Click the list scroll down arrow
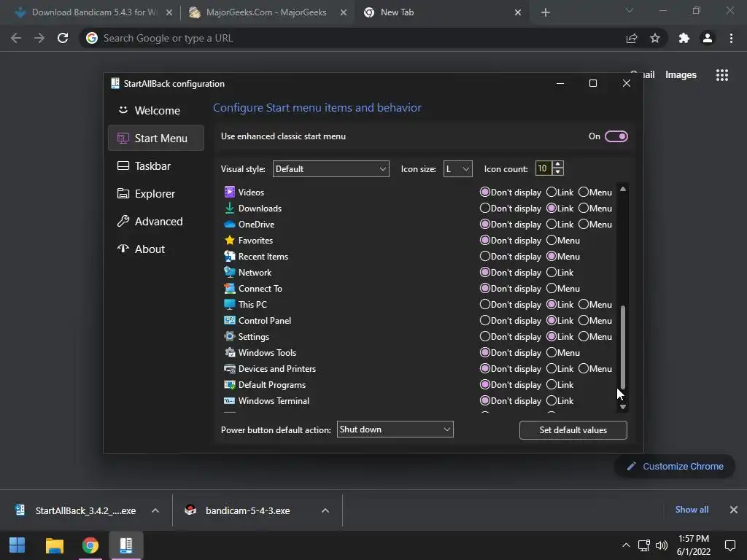This screenshot has width=747, height=560. pyautogui.click(x=623, y=407)
